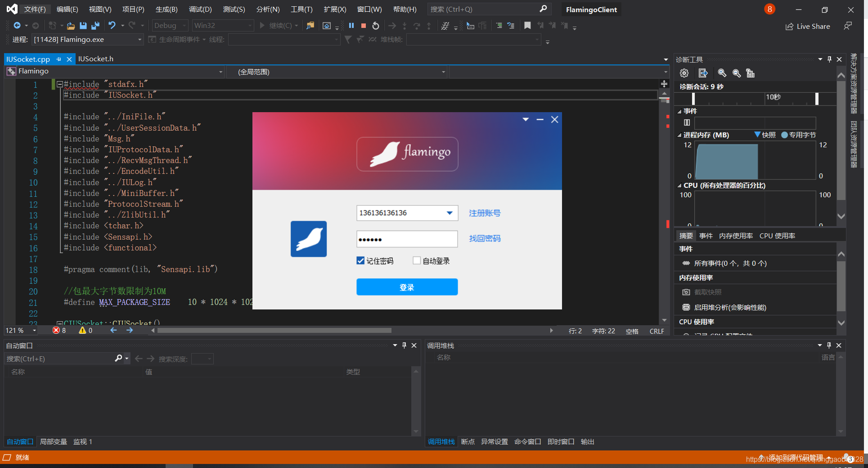
Task: Open diagnostic tools settings gear
Action: (x=684, y=73)
